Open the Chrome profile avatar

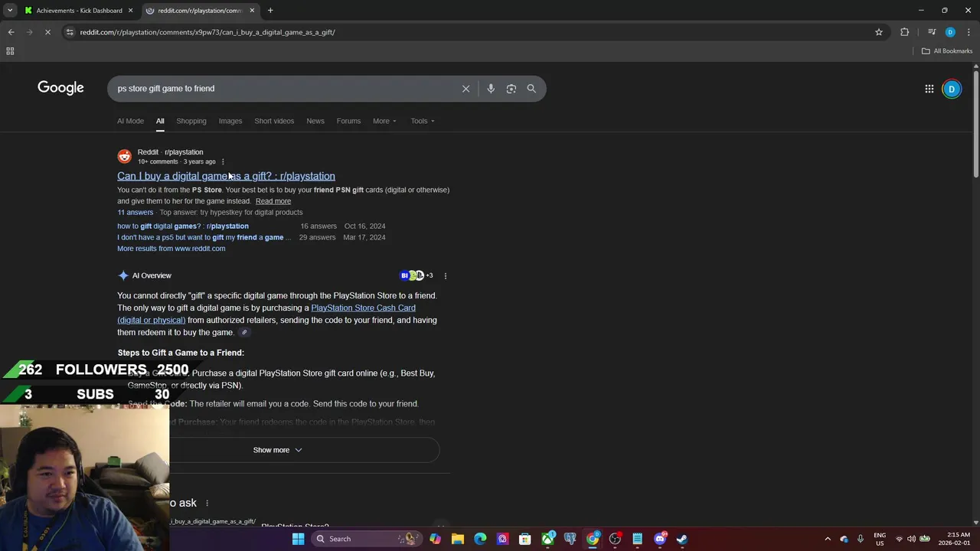950,32
